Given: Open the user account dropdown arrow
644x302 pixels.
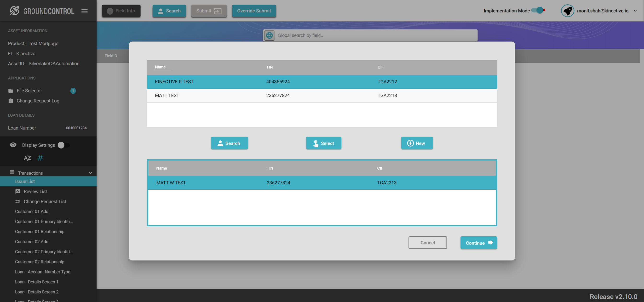Looking at the screenshot, I should 635,11.
